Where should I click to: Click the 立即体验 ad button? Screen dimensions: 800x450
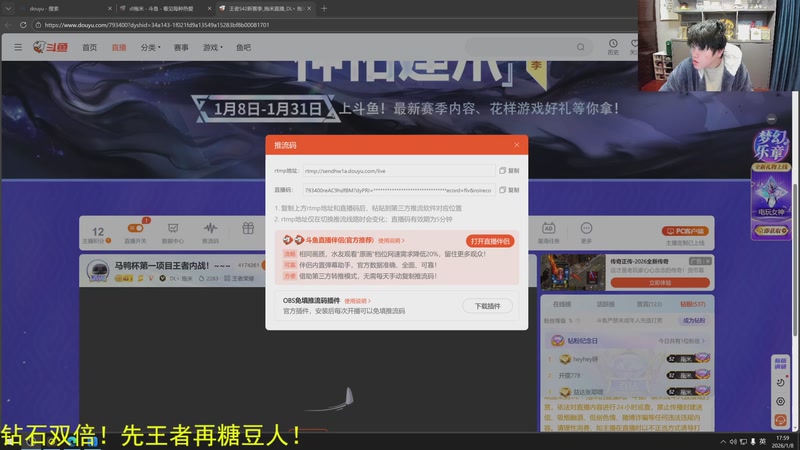[x=660, y=282]
